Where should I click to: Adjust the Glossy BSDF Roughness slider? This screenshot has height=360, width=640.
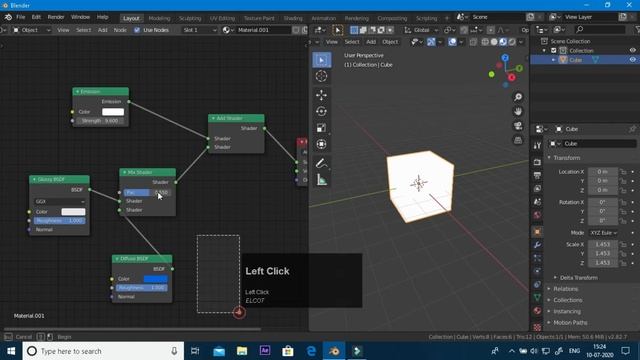coord(60,220)
